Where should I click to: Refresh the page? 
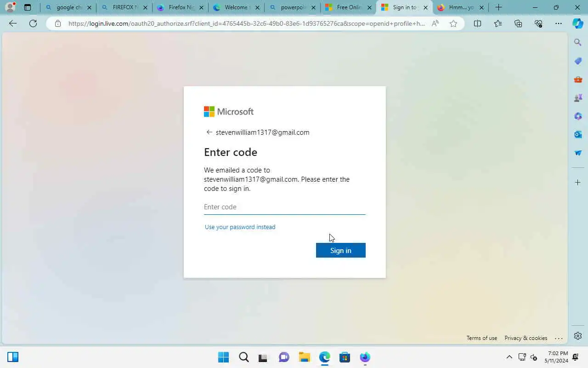pyautogui.click(x=33, y=23)
